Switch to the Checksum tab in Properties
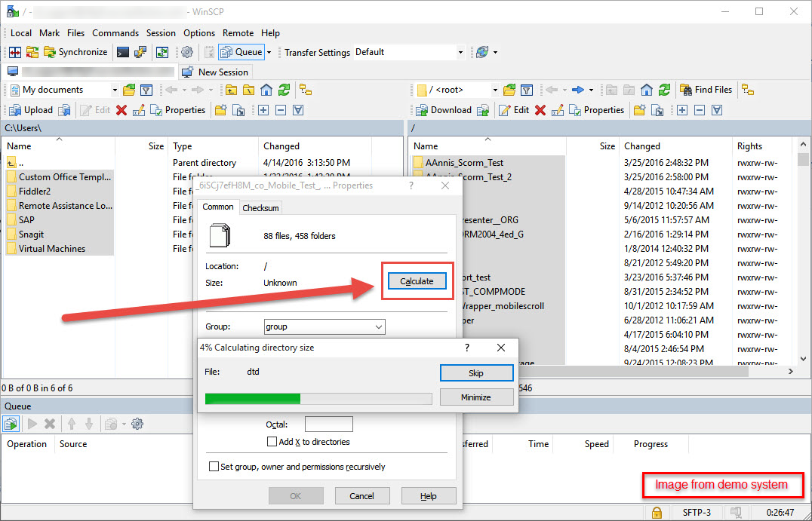The height and width of the screenshot is (521, 812). [260, 208]
